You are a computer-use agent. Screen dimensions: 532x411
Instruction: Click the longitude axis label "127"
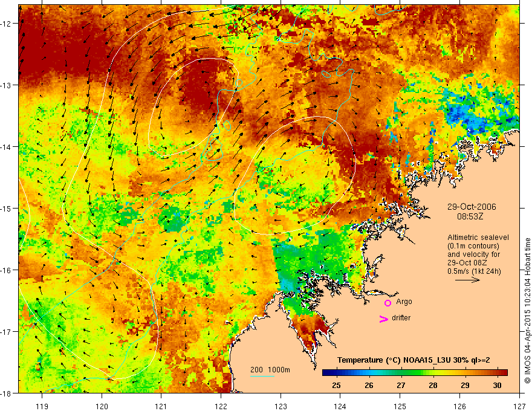pyautogui.click(x=519, y=407)
